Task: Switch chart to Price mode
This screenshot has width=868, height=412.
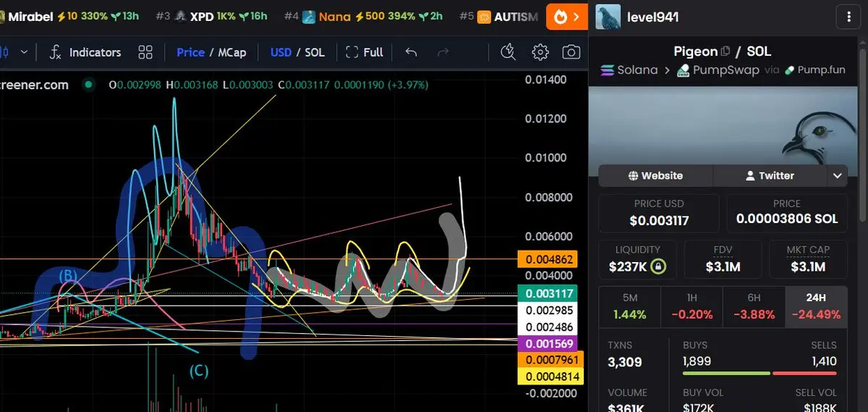Action: click(190, 52)
